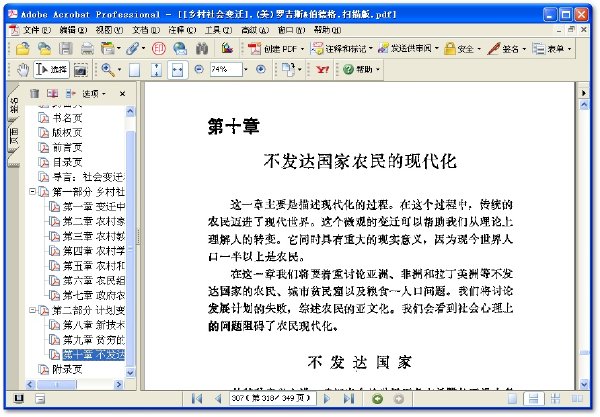Open the 高级 menu
600x417 pixels.
(x=255, y=30)
